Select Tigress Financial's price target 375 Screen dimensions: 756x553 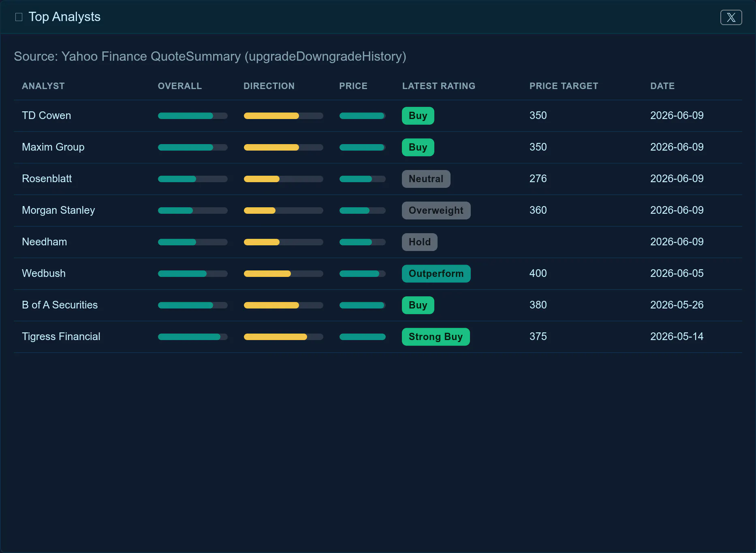[538, 336]
